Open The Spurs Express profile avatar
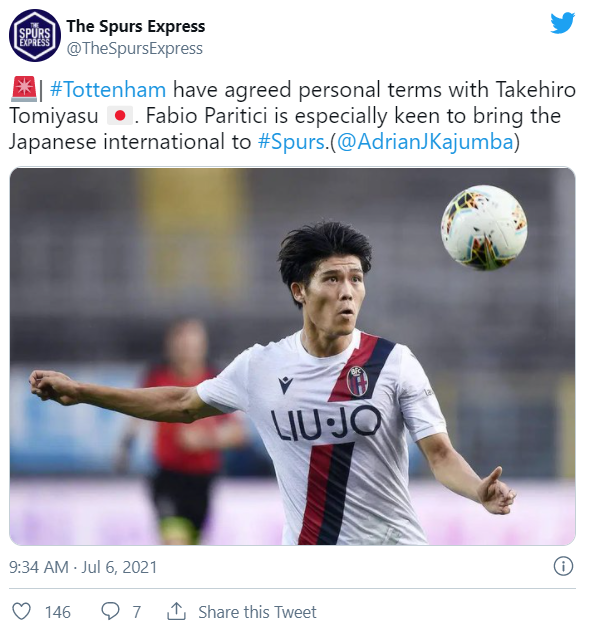Image resolution: width=590 pixels, height=626 pixels. click(x=35, y=35)
